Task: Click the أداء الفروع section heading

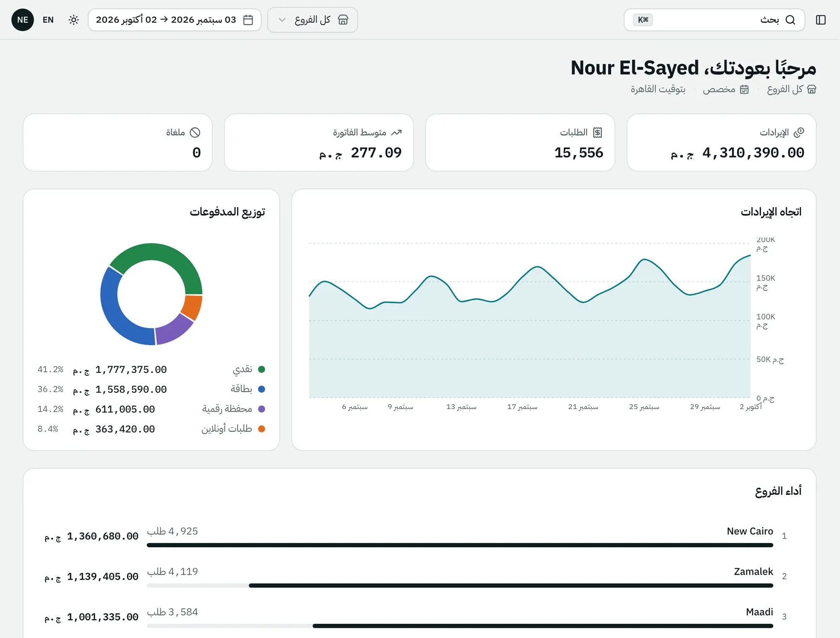Action: 778,491
